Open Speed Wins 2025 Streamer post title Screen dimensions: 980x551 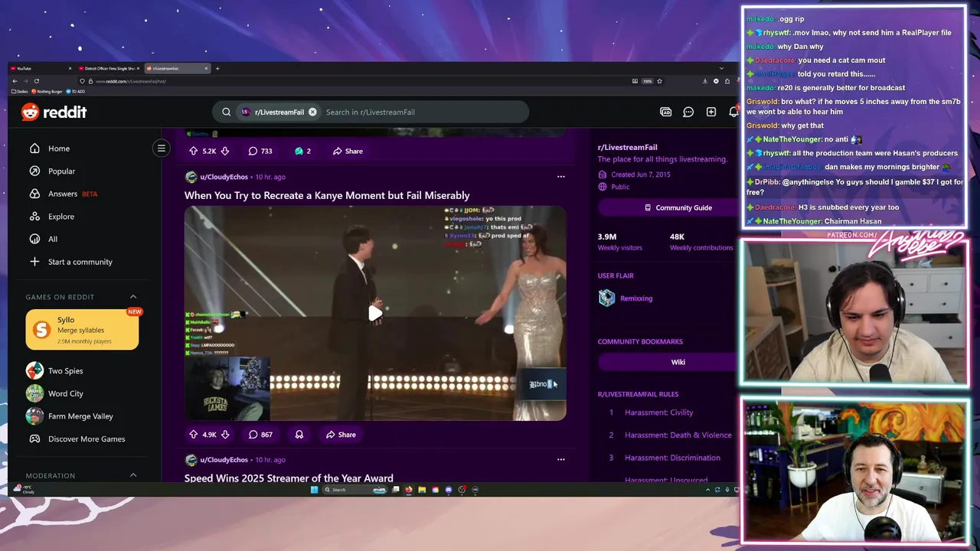pyautogui.click(x=289, y=478)
